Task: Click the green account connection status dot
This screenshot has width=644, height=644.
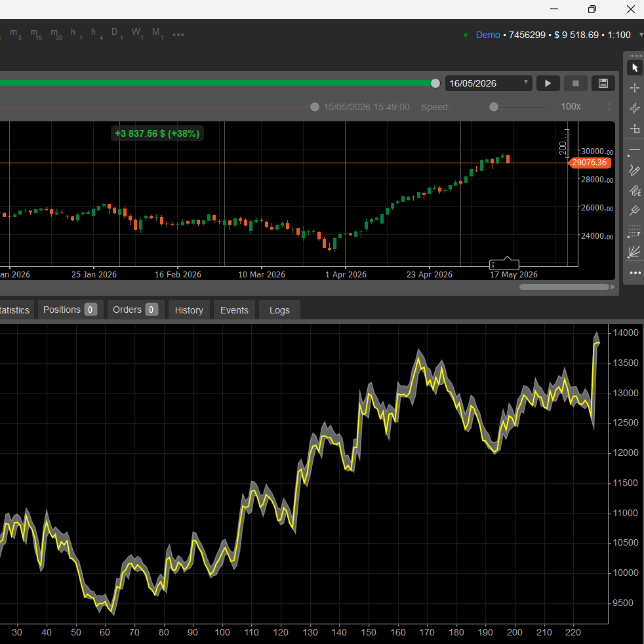Action: coord(466,35)
